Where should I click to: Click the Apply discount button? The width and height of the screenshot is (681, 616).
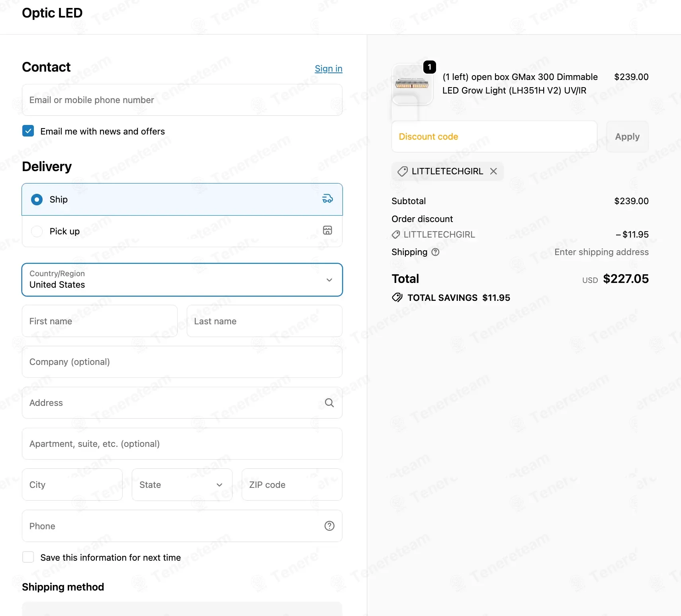coord(627,136)
